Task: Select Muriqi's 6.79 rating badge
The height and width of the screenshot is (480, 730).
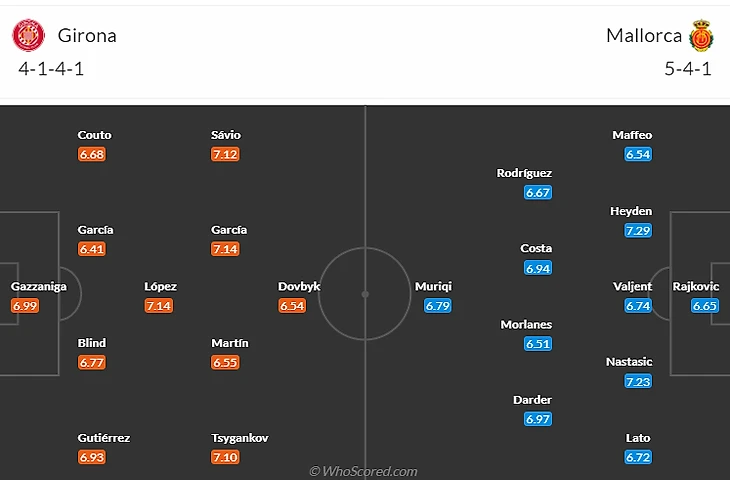Action: coord(437,306)
